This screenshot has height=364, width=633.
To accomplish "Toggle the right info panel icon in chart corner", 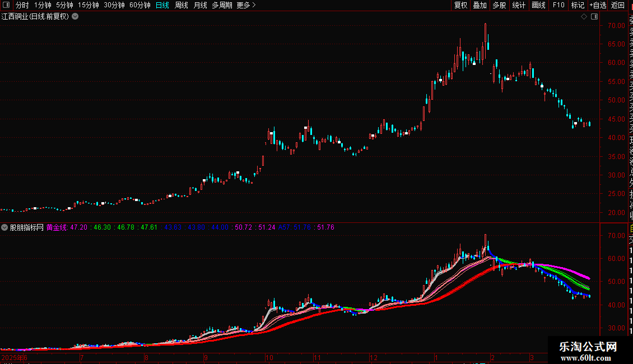I will point(594,17).
